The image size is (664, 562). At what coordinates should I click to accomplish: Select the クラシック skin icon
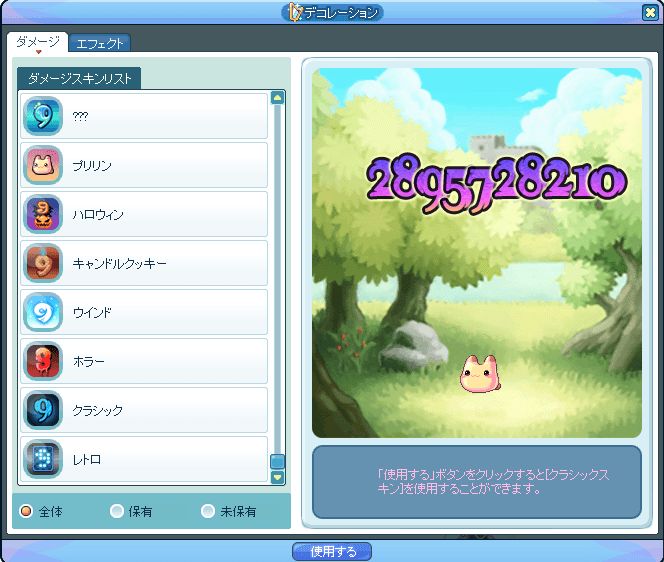click(x=43, y=410)
